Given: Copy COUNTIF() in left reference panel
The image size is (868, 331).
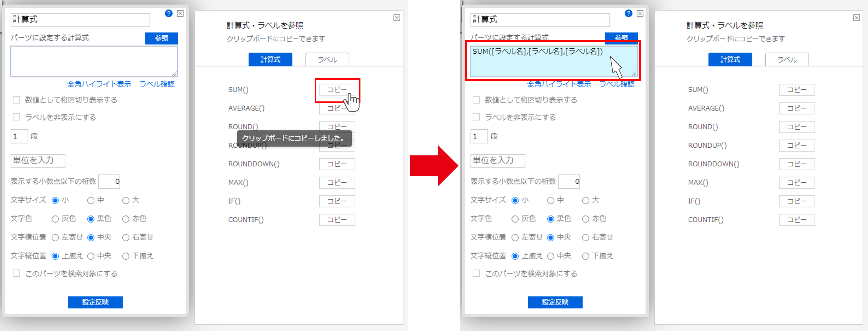Looking at the screenshot, I should coord(337,220).
